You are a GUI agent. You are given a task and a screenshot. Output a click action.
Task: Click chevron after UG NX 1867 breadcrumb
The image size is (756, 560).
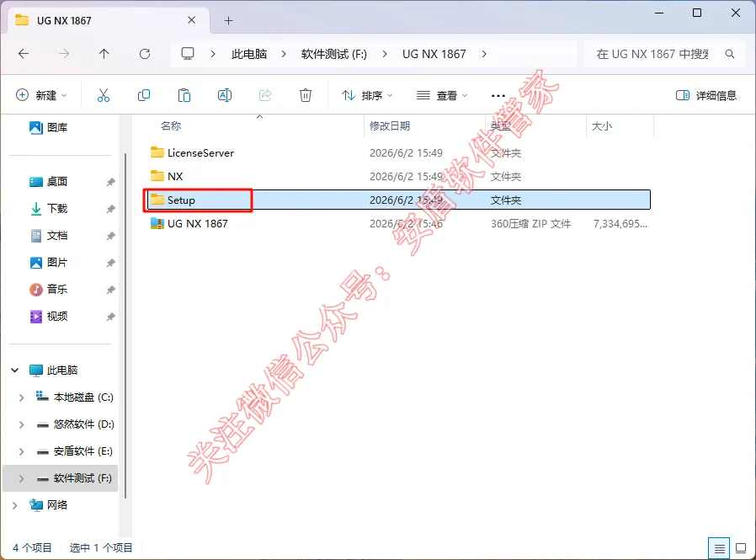coord(484,54)
